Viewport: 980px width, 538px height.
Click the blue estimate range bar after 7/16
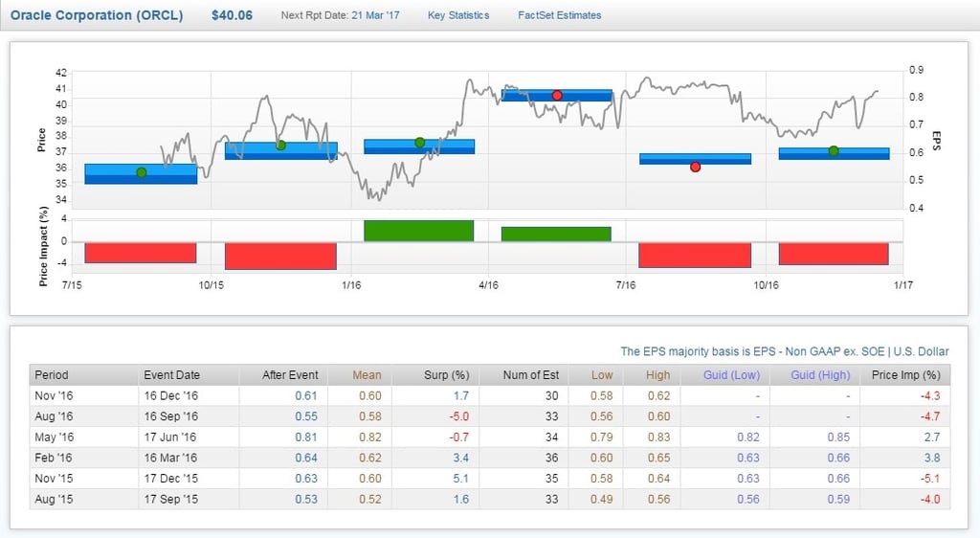coord(695,159)
